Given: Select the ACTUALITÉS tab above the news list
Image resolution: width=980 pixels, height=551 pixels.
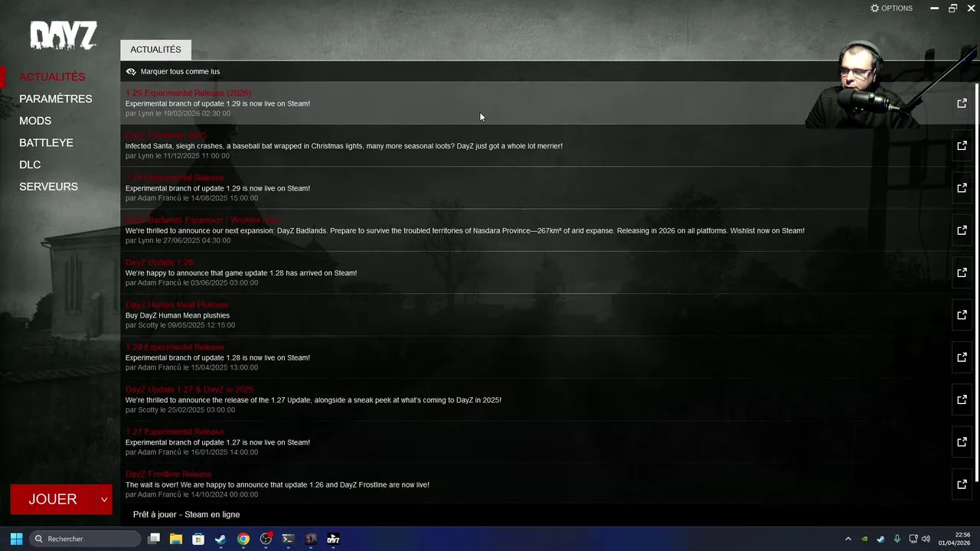Looking at the screenshot, I should (155, 50).
